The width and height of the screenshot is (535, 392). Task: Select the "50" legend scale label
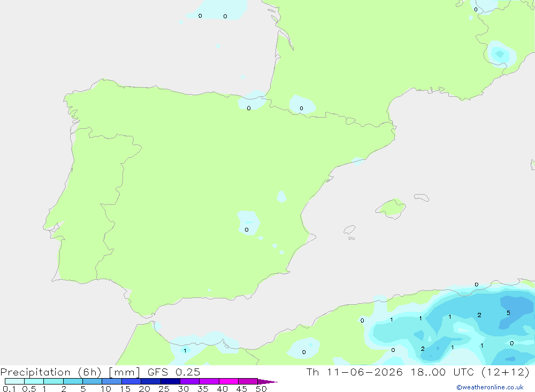coord(261,389)
